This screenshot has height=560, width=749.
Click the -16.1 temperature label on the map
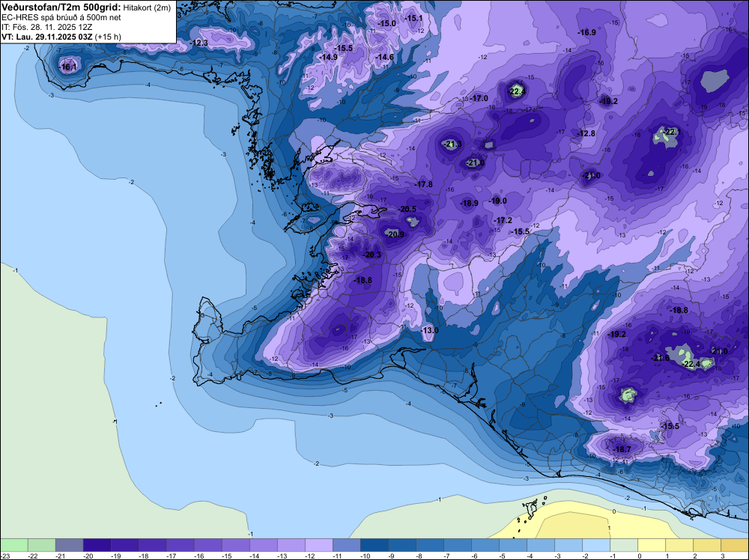68,67
